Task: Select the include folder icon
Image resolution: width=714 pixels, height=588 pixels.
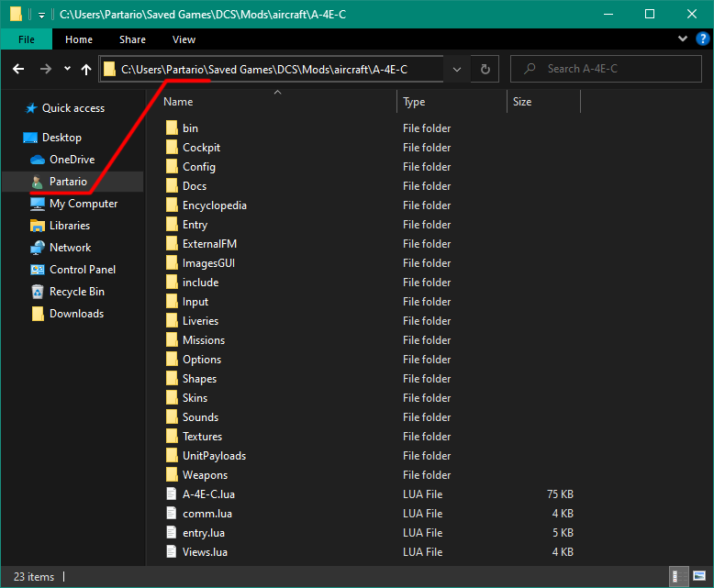Action: (x=172, y=283)
